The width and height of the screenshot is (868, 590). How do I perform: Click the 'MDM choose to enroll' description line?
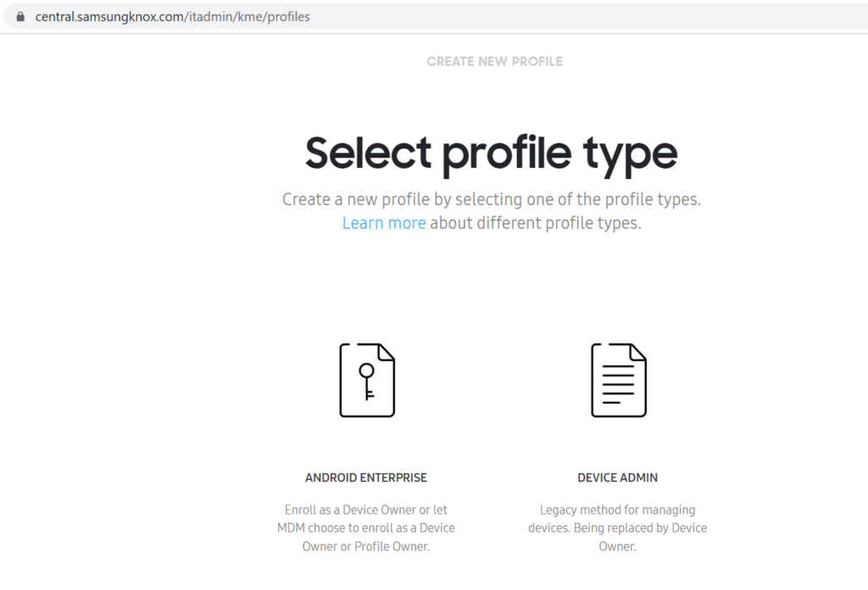[366, 528]
